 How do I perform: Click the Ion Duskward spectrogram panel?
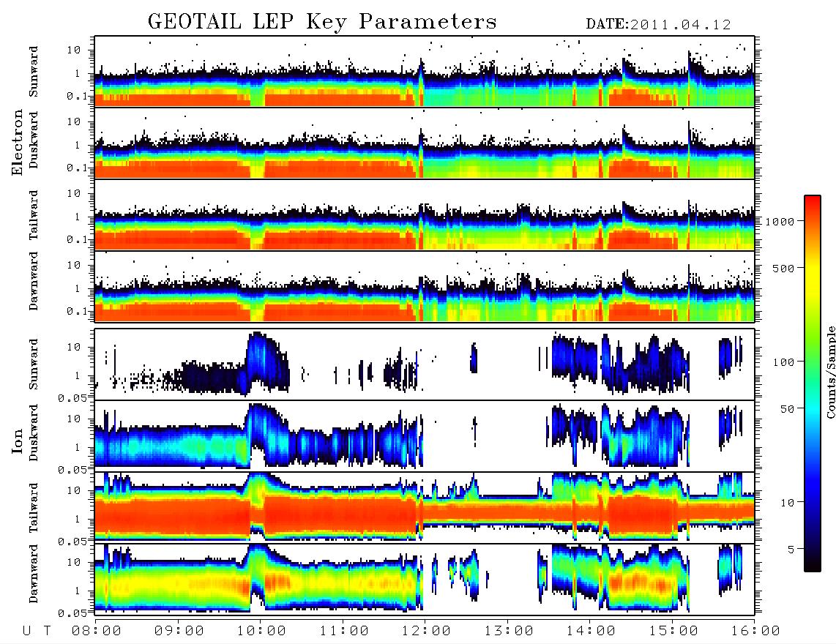[425, 436]
